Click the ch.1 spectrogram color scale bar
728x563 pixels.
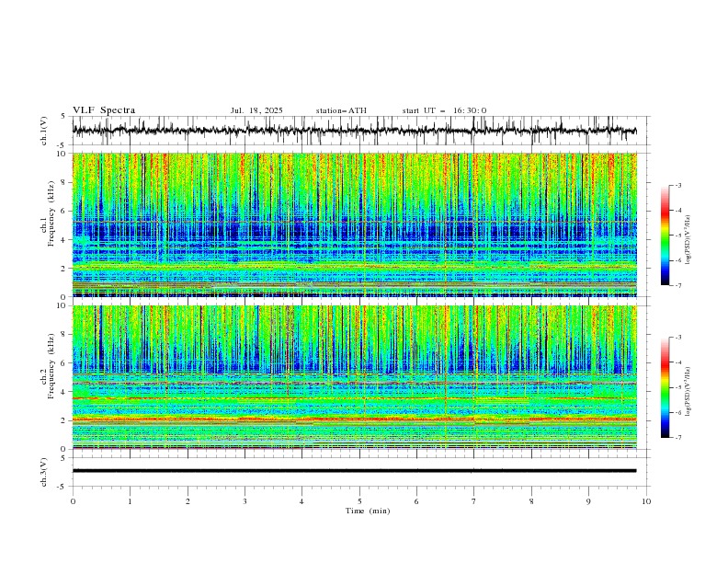pos(665,236)
